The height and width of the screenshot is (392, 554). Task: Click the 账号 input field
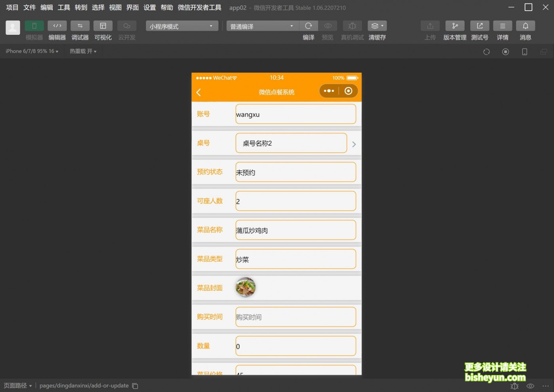(296, 114)
